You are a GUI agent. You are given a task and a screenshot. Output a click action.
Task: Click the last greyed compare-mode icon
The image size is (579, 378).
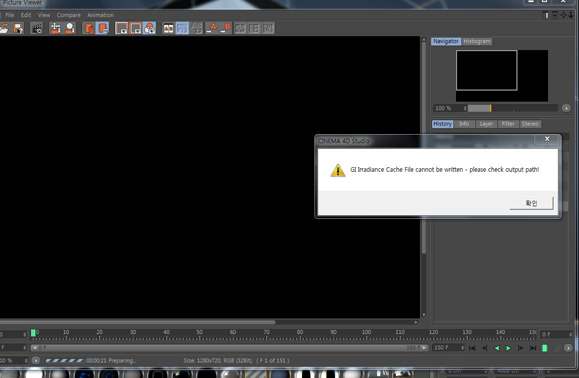[x=268, y=28]
